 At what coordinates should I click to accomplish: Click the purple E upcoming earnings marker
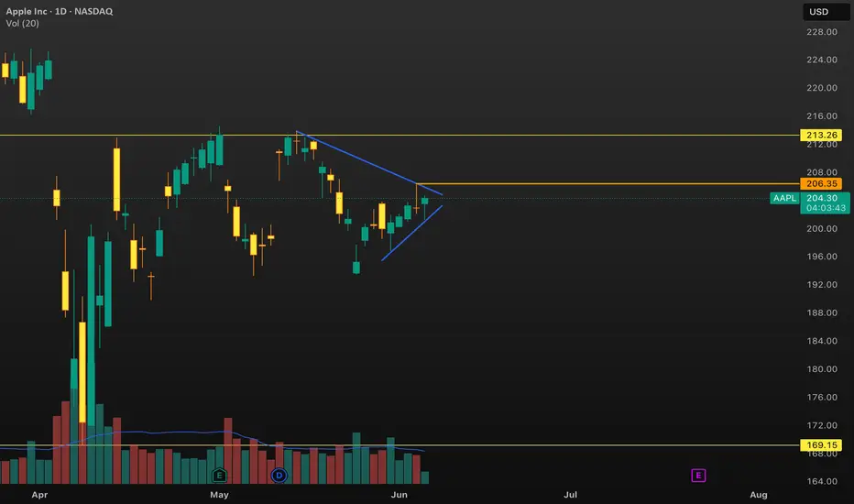pos(698,475)
